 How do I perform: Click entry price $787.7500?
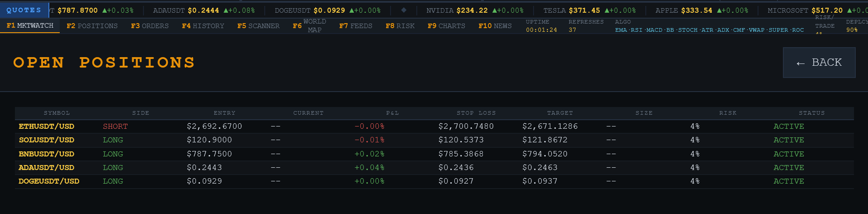(x=210, y=154)
